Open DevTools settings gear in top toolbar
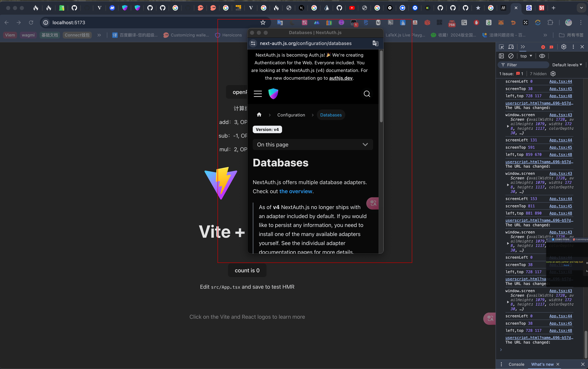Screen dimensions: 588x369 click(564, 47)
